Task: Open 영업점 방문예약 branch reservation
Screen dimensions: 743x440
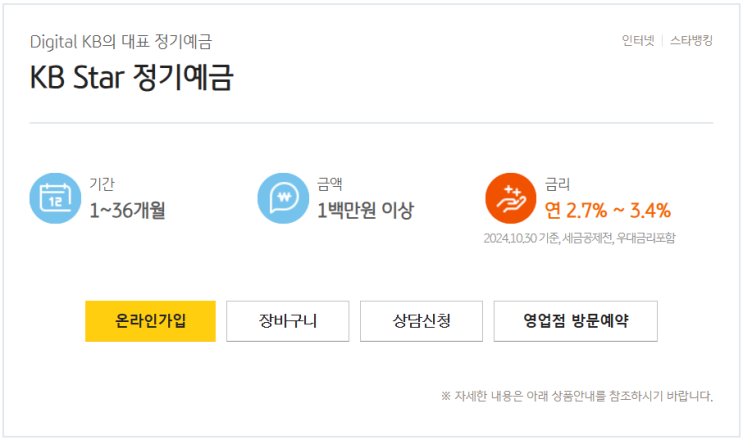Action: tap(575, 321)
